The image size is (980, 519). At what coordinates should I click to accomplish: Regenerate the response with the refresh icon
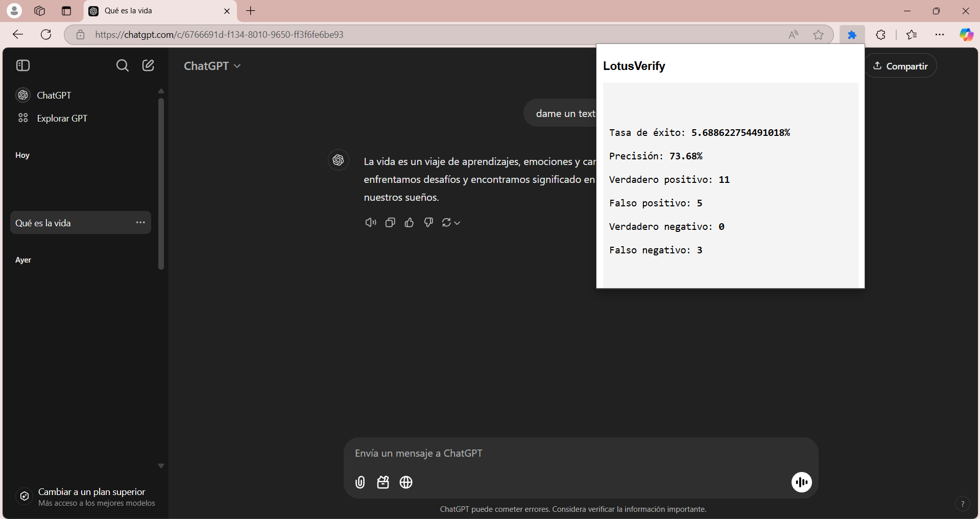(447, 222)
